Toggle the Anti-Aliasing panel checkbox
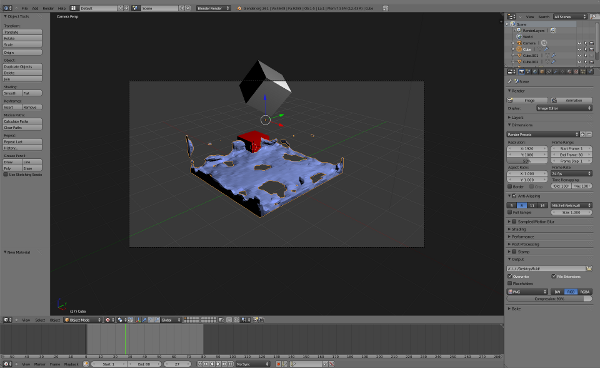Screen dimensions: 600x368 [514, 196]
